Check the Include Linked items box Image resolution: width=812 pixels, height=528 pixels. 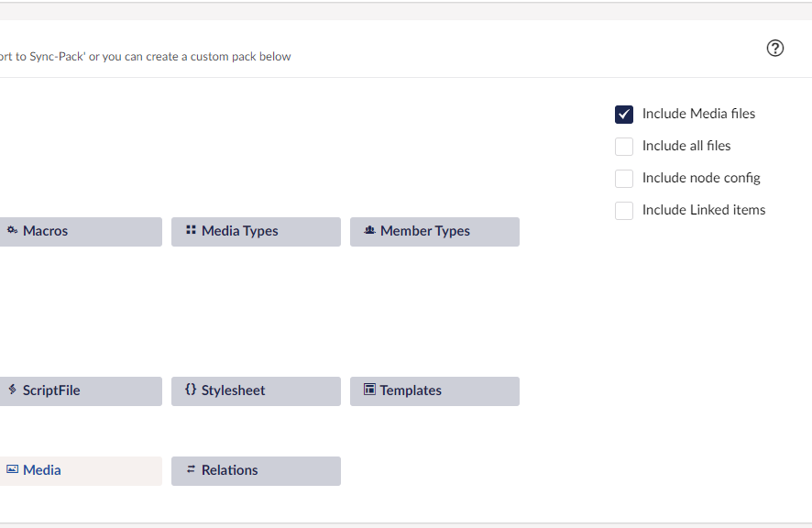click(623, 210)
